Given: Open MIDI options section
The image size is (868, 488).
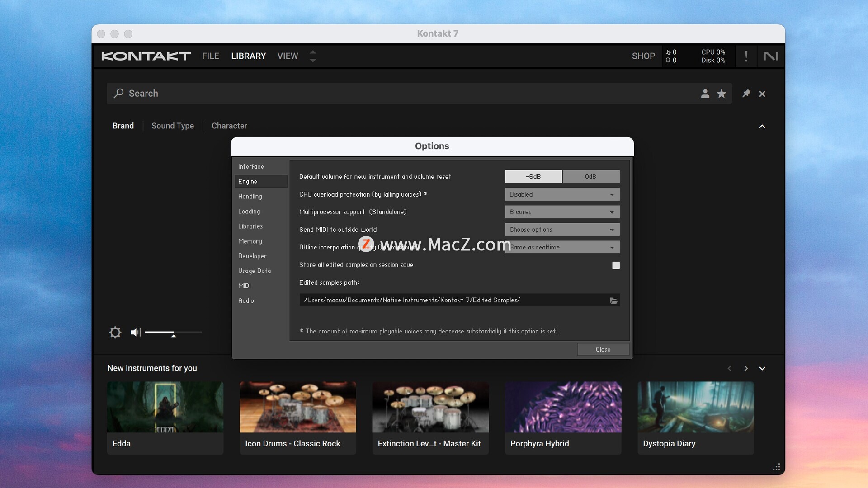Looking at the screenshot, I should tap(260, 286).
